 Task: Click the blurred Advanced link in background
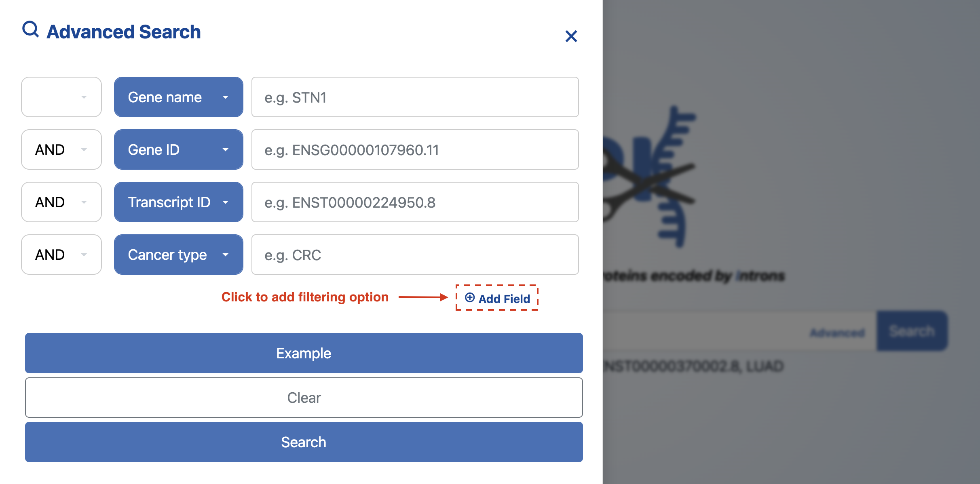pos(837,332)
